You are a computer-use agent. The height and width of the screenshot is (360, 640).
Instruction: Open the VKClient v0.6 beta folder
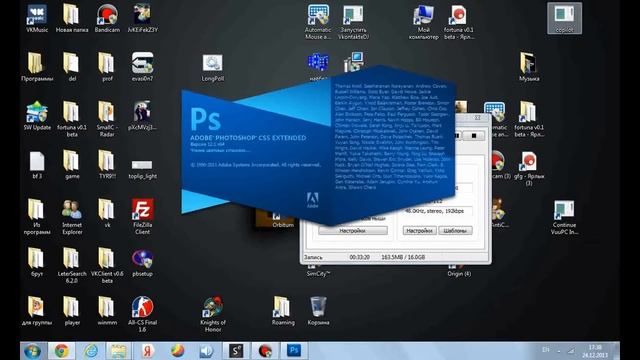pos(107,265)
